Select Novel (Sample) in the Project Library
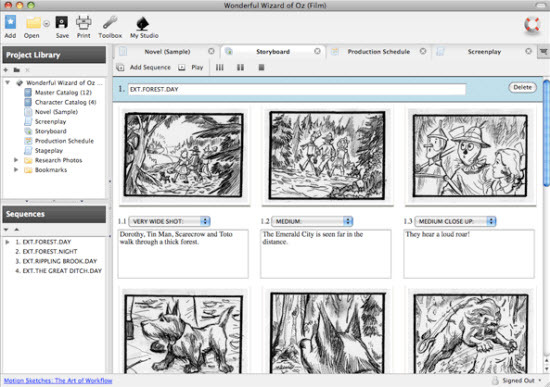 [x=56, y=112]
